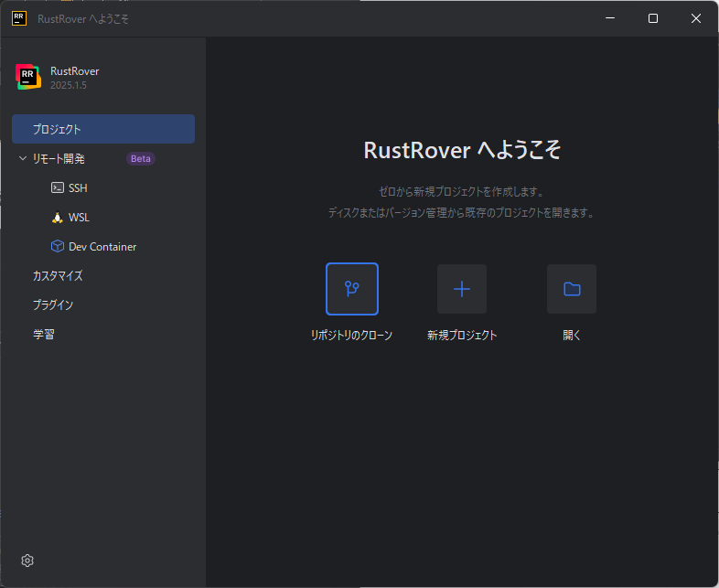Click the Dev Container cube icon
The width and height of the screenshot is (719, 588).
pos(58,247)
